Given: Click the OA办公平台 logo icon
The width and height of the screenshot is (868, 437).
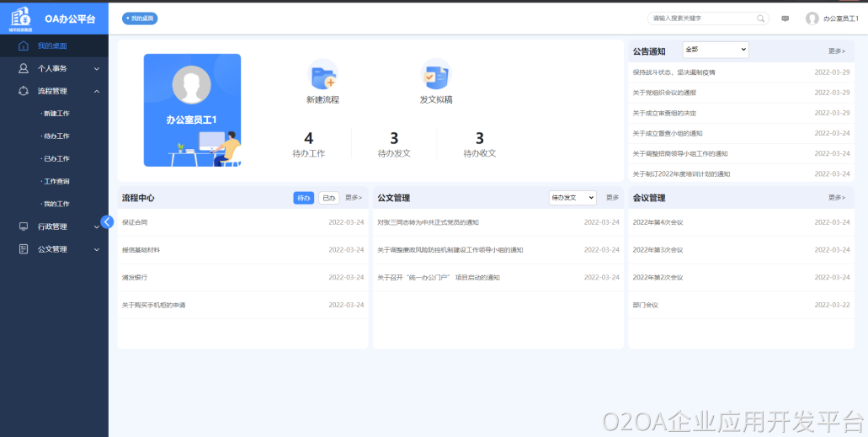Looking at the screenshot, I should pyautogui.click(x=20, y=18).
